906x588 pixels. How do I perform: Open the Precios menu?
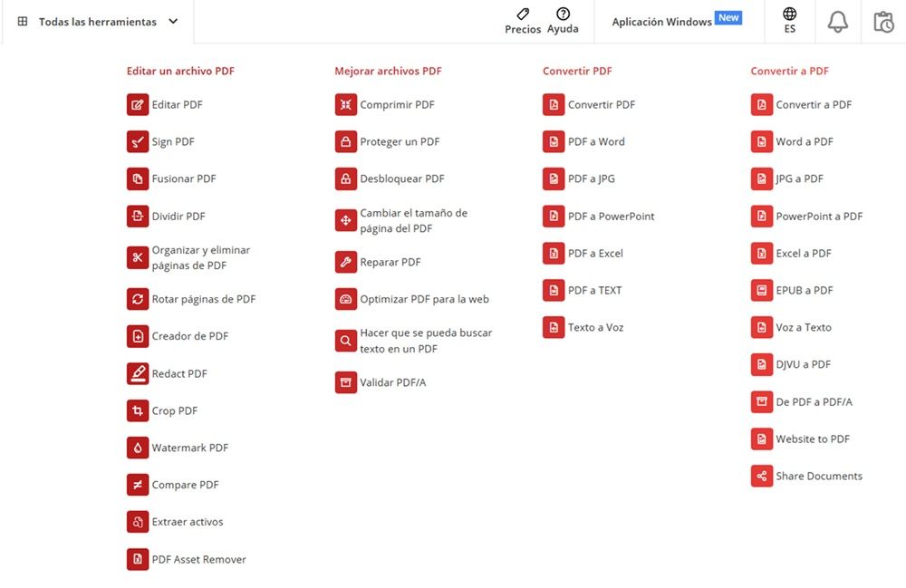click(x=522, y=21)
